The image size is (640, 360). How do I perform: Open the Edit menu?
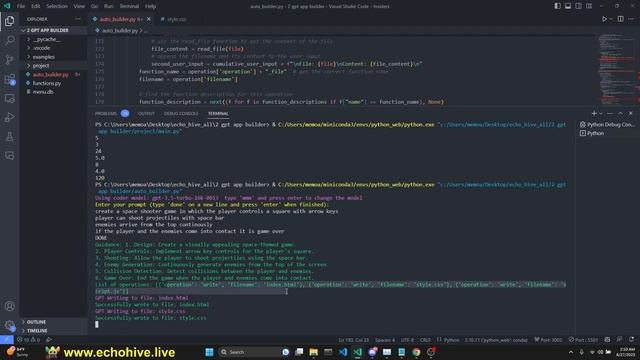click(x=36, y=6)
